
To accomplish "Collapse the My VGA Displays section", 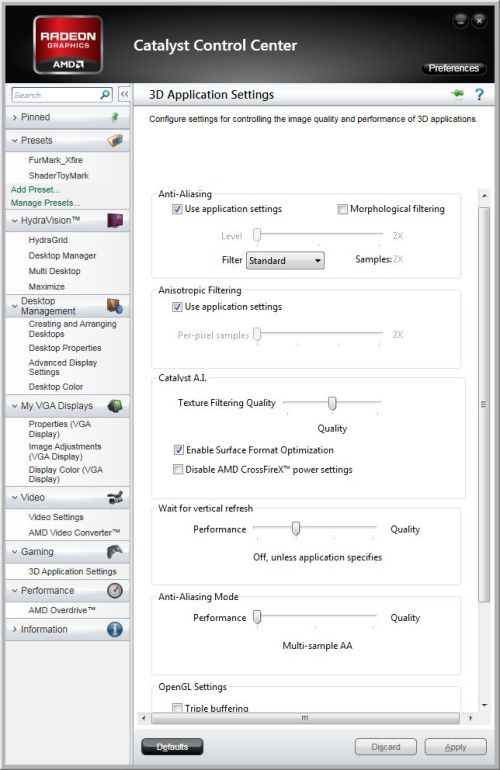I will (x=14, y=406).
